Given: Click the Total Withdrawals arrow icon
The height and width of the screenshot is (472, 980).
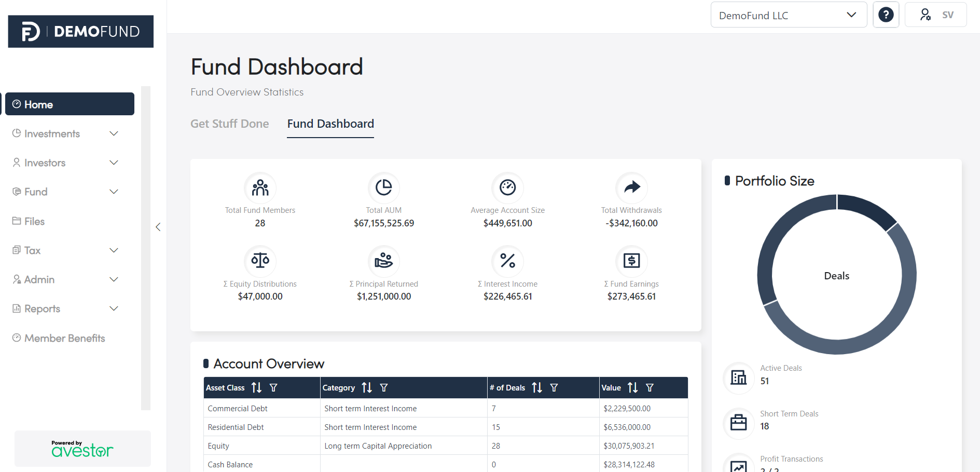Looking at the screenshot, I should [x=631, y=188].
